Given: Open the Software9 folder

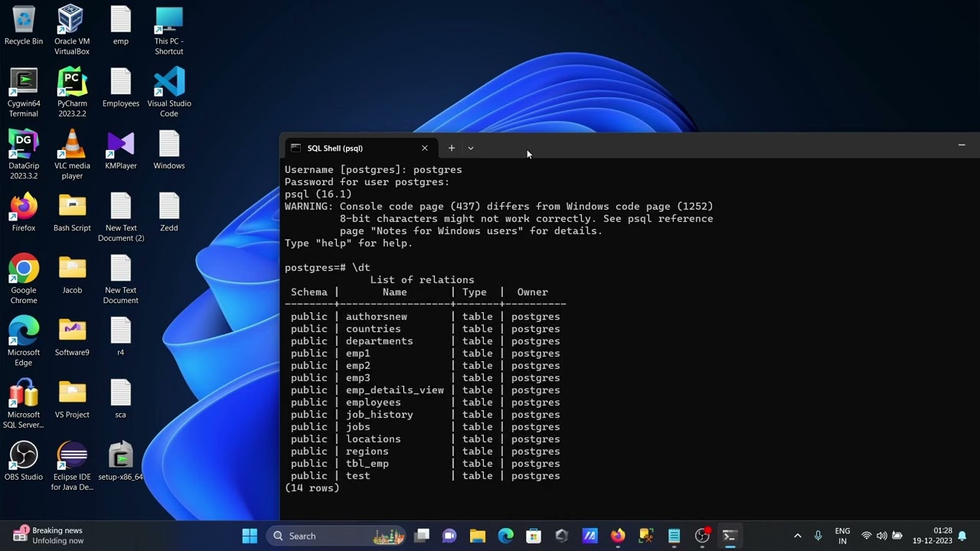Looking at the screenshot, I should click(x=72, y=337).
